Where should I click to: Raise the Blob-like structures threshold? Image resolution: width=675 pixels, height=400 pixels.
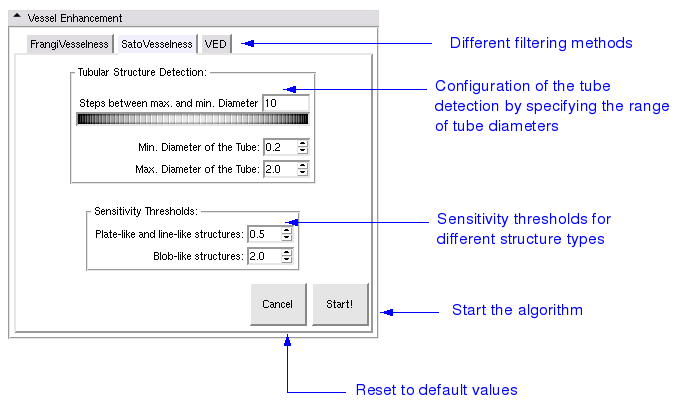[x=286, y=252]
